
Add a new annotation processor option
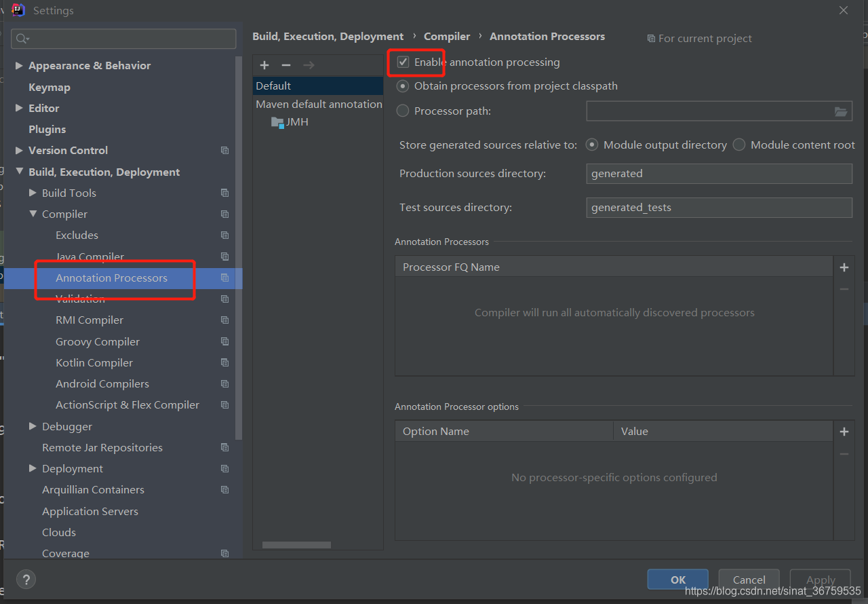(x=844, y=432)
